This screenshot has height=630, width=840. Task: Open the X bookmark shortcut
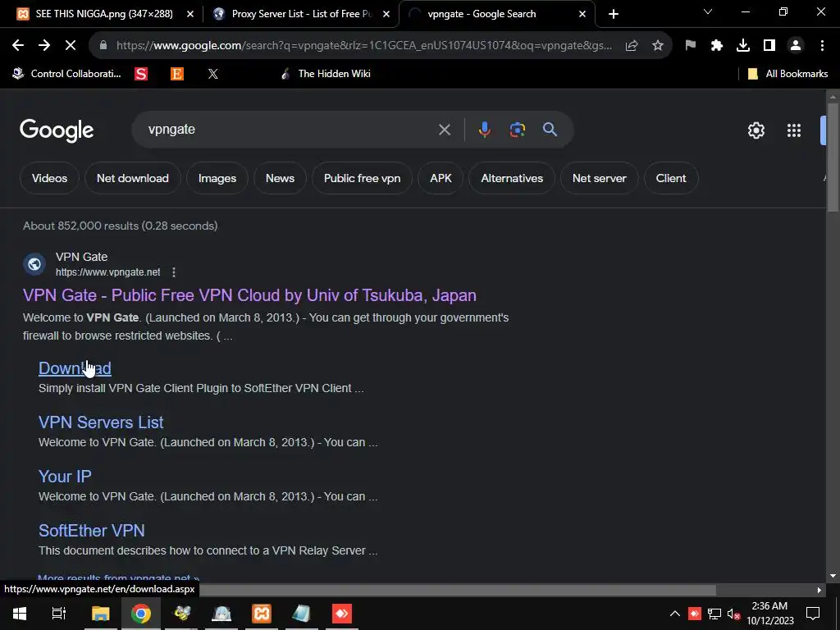(x=212, y=74)
